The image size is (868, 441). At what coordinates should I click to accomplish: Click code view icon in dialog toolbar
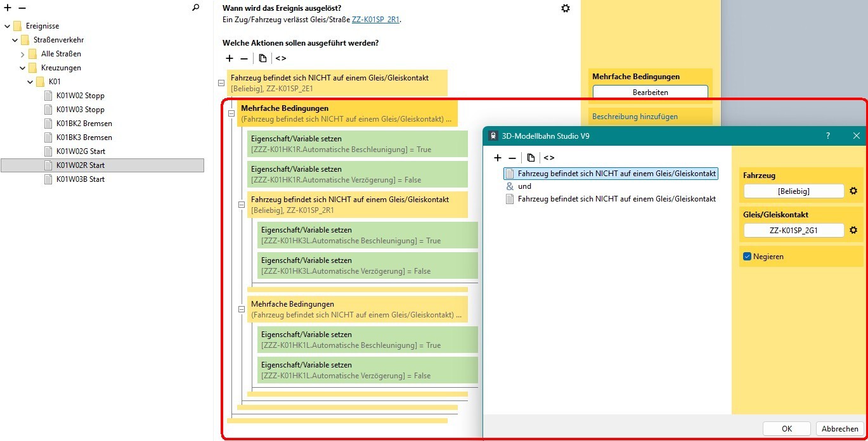(549, 158)
